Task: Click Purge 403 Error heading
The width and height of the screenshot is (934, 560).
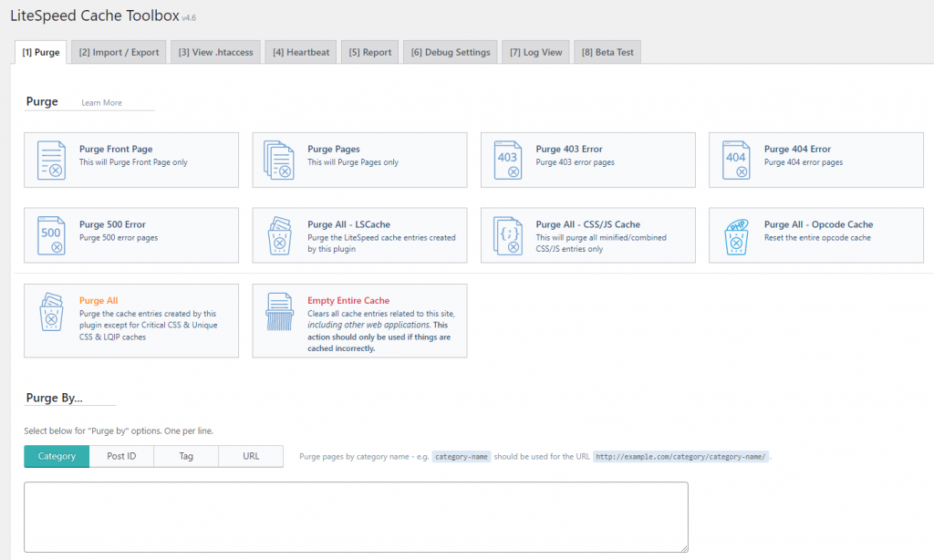Action: tap(569, 149)
